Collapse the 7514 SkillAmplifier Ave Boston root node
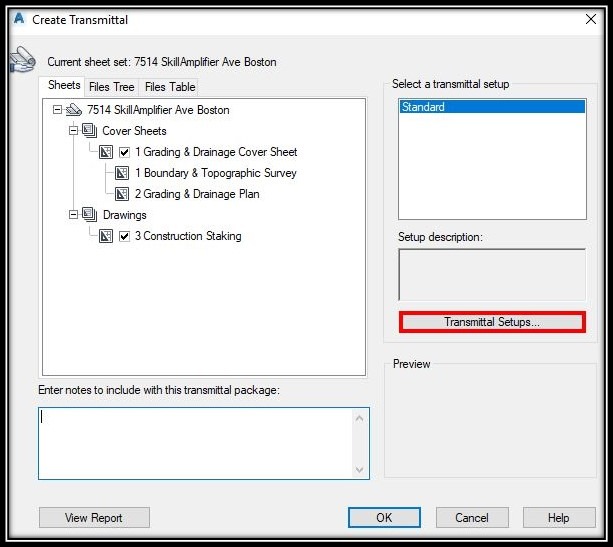The height and width of the screenshot is (547, 613). 57,110
